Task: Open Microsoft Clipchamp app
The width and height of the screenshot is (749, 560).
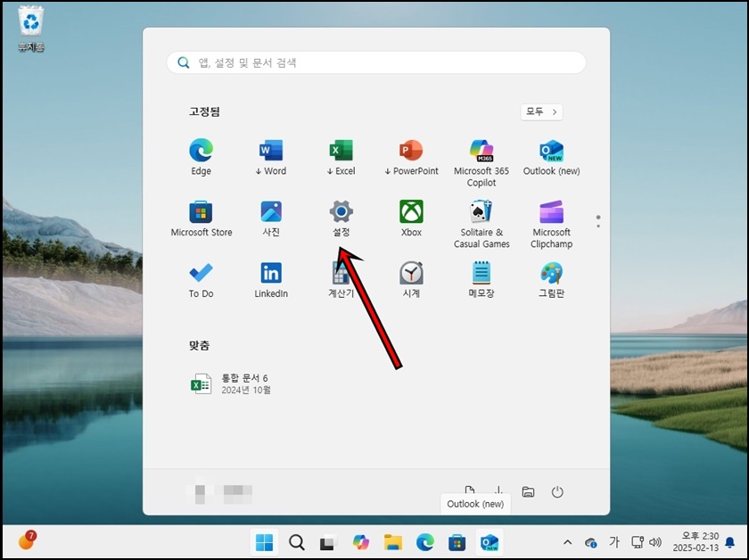Action: pyautogui.click(x=551, y=224)
